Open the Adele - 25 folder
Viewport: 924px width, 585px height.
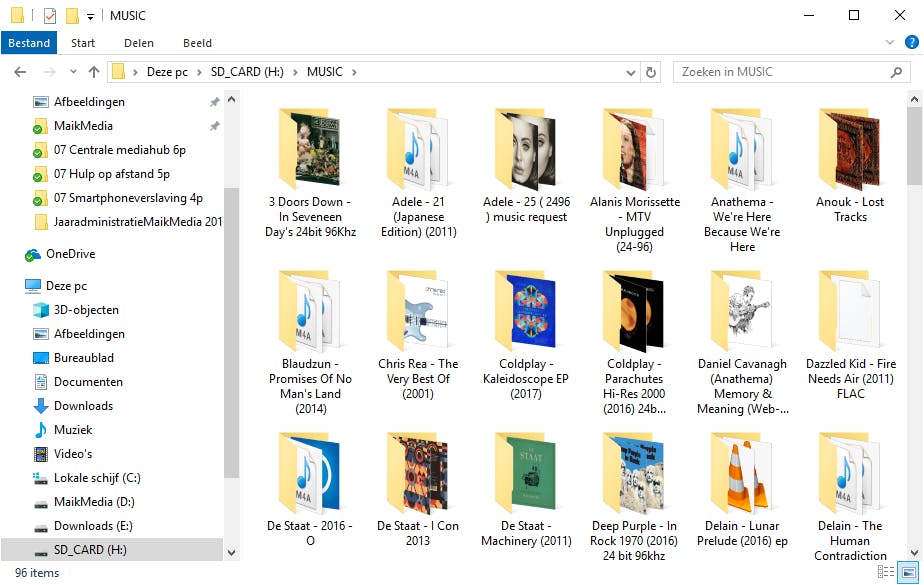click(x=526, y=165)
